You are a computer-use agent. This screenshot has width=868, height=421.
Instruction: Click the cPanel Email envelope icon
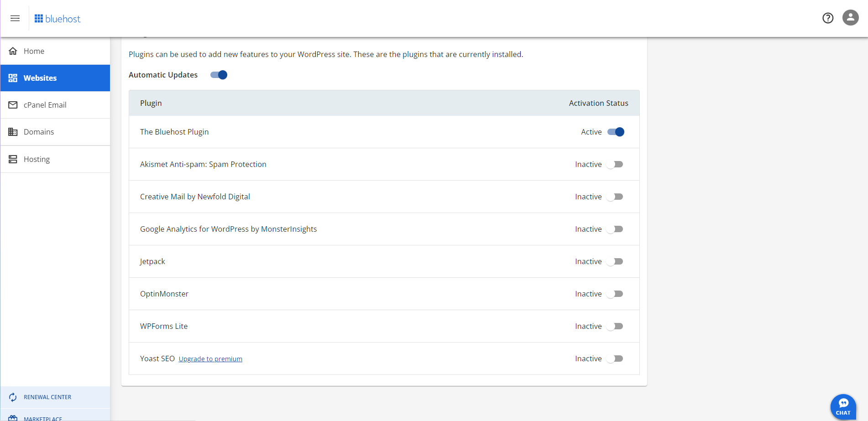(x=13, y=105)
